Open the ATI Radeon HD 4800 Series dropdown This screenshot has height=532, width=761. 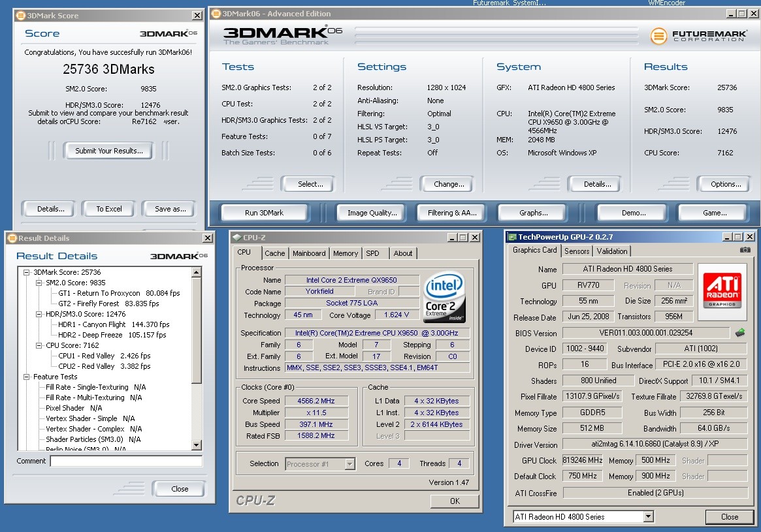click(648, 517)
